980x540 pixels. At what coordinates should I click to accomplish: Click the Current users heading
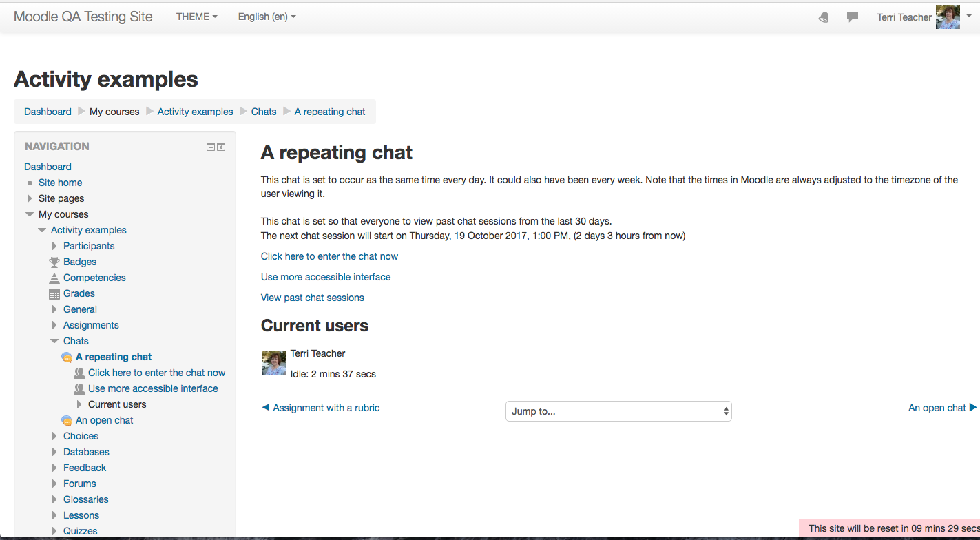click(315, 326)
